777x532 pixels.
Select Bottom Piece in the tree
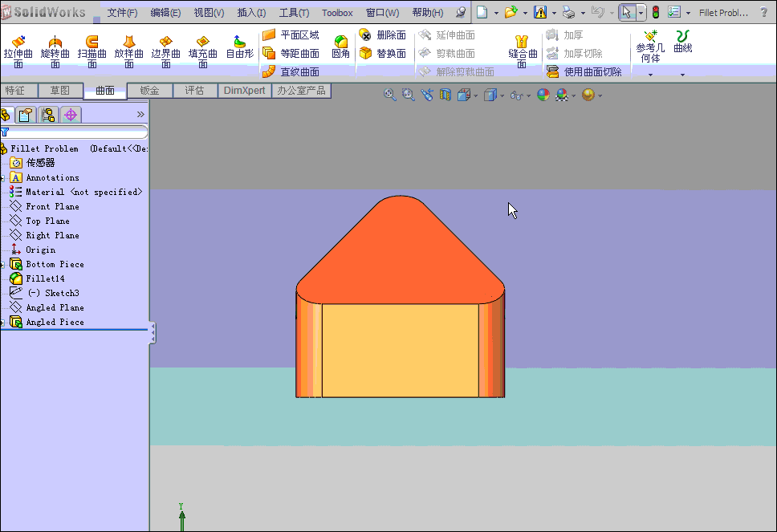point(47,264)
